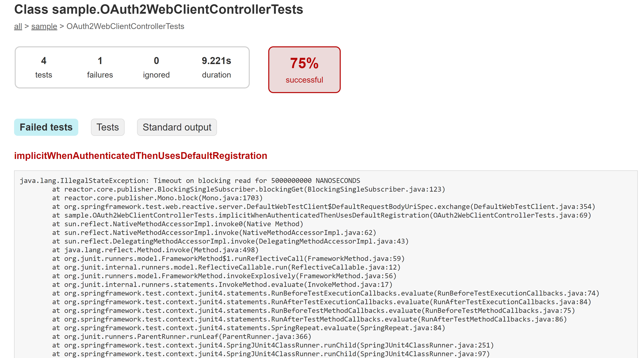Click the IllegalStateException timeout message line
The height and width of the screenshot is (358, 644).
pyautogui.click(x=190, y=181)
